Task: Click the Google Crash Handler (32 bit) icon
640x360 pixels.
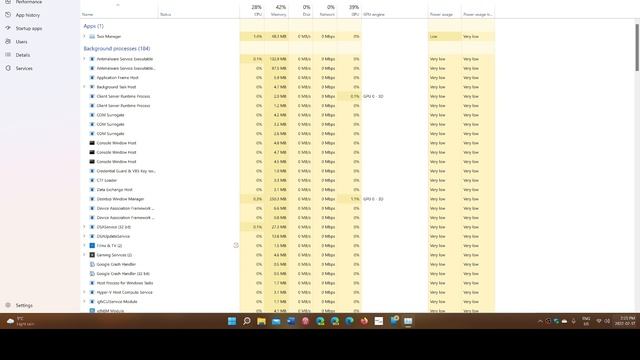Action: 92,273
